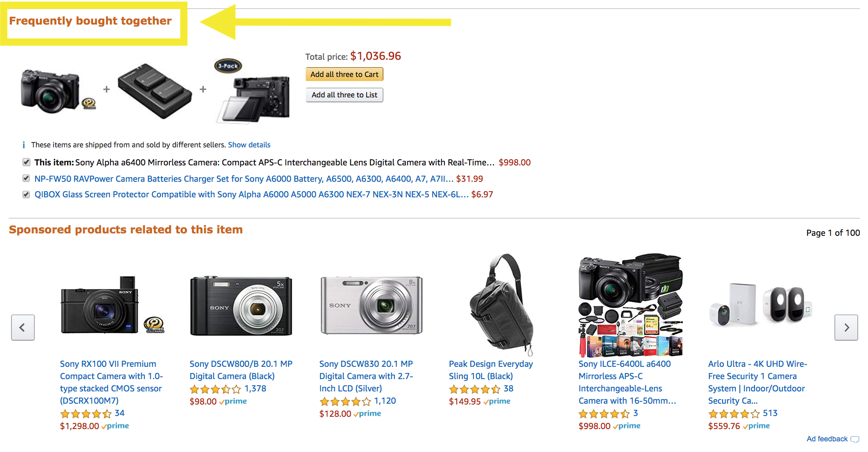Screen dimensions: 868x452
Task: Open the 1,378 reviews count link
Action: coord(255,389)
